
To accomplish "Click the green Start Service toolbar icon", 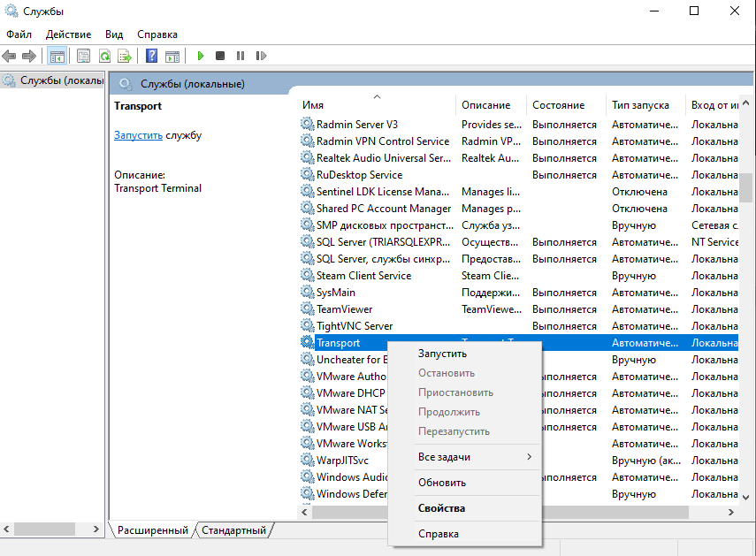I will (x=201, y=56).
